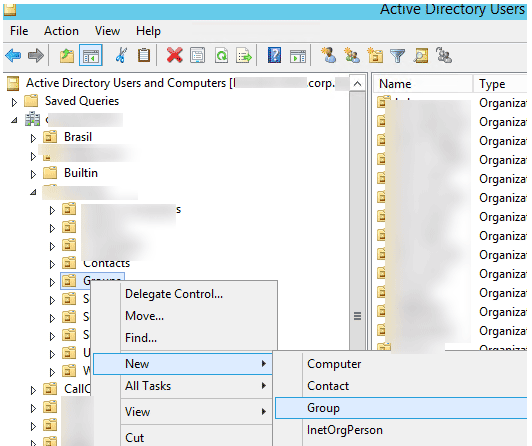This screenshot has height=446, width=532.
Task: Click the Up one level folder icon
Action: (67, 55)
